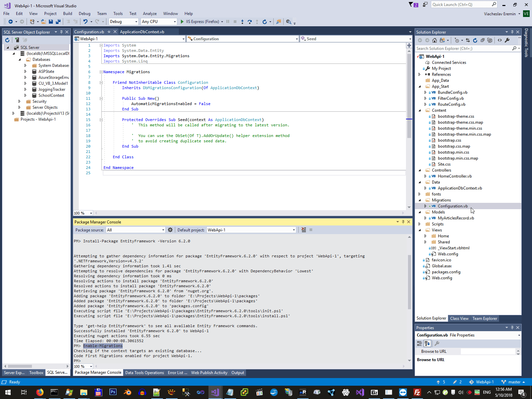Click Save All in the main toolbar
The image size is (532, 399).
[58, 22]
